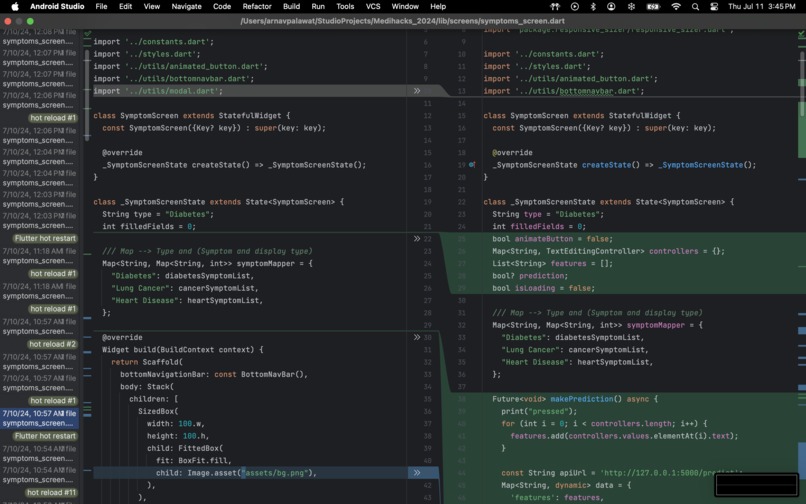Click 'bool isLoading = false;' added line
This screenshot has height=504, width=806.
tap(543, 288)
